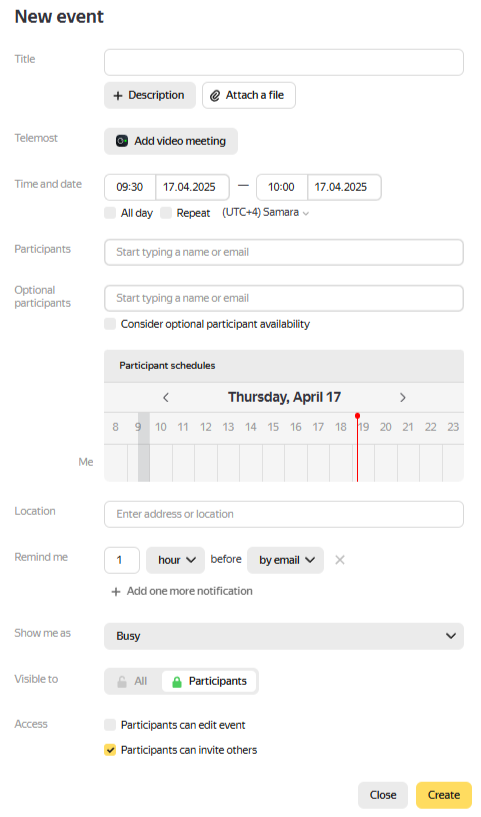This screenshot has height=817, width=481.
Task: Open the (UTC+4) Samara timezone dropdown
Action: click(x=265, y=213)
